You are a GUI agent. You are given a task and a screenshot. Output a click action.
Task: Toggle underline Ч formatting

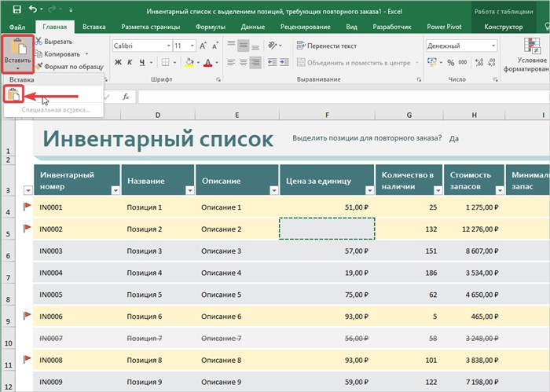tap(141, 62)
